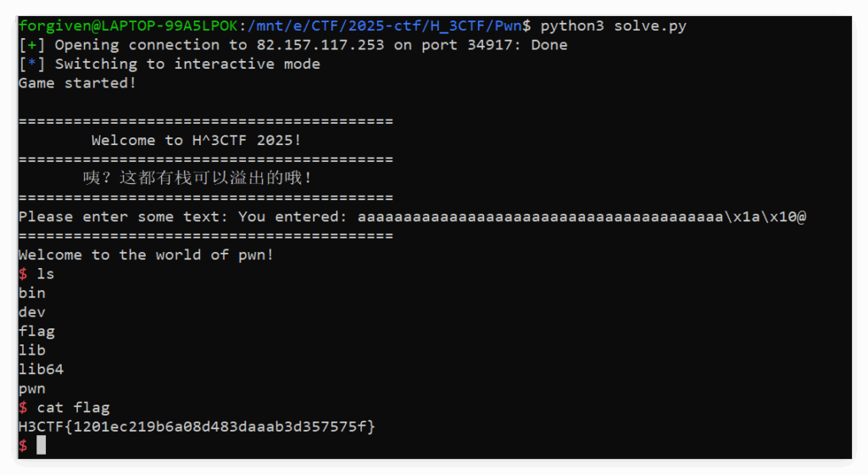Click the 'bin' directory entry
Image resolution: width=868 pixels, height=475 pixels.
tap(32, 293)
